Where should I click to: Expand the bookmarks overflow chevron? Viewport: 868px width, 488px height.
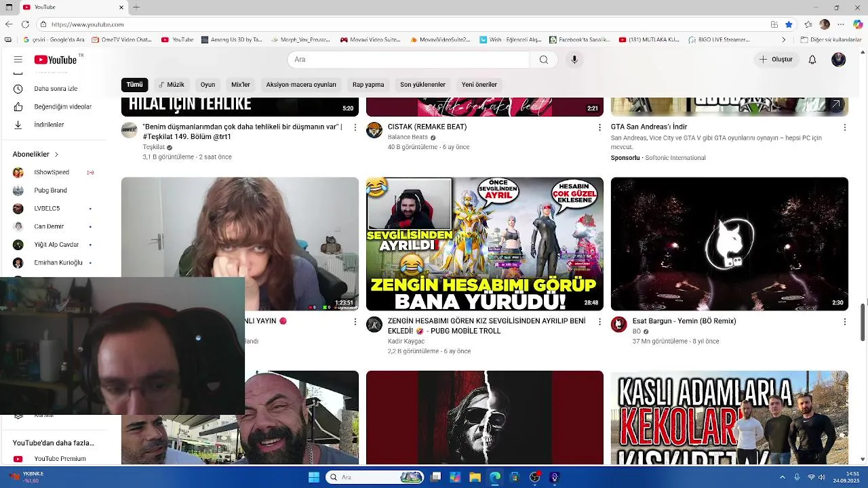[x=783, y=40]
